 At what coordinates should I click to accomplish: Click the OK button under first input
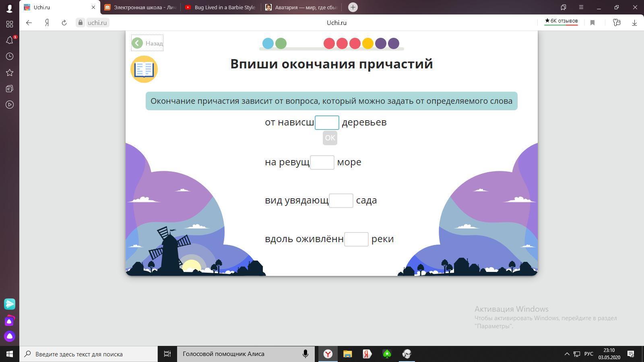[x=330, y=138]
